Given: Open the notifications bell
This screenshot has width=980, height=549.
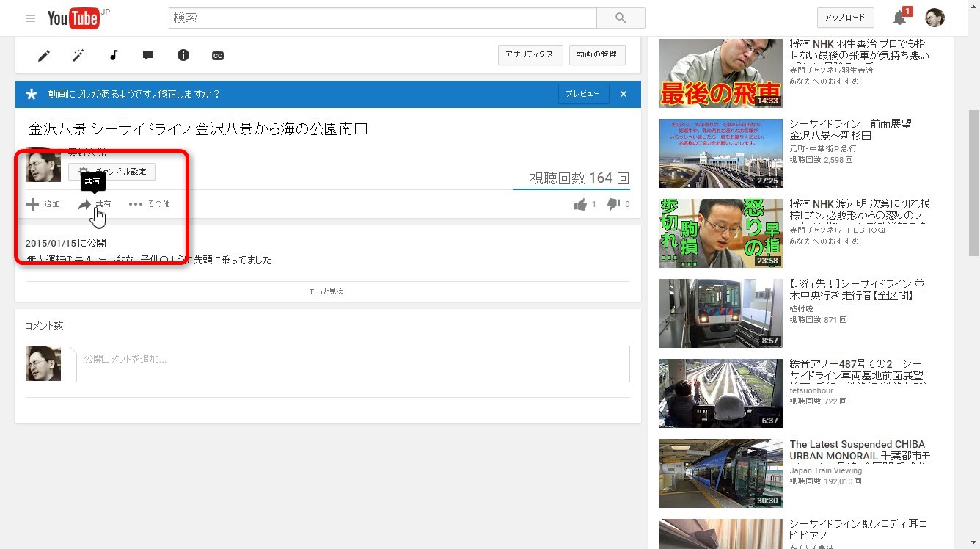Looking at the screenshot, I should [x=899, y=18].
